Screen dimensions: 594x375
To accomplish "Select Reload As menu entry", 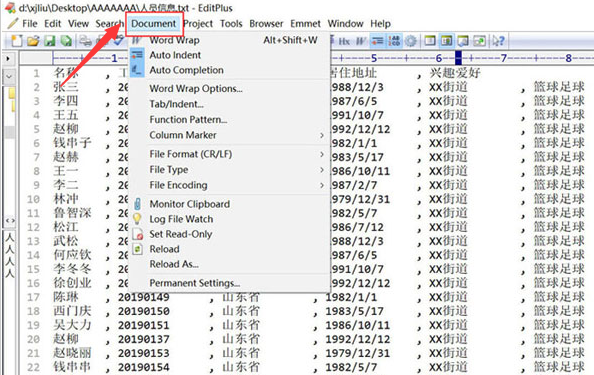I will 229,264.
